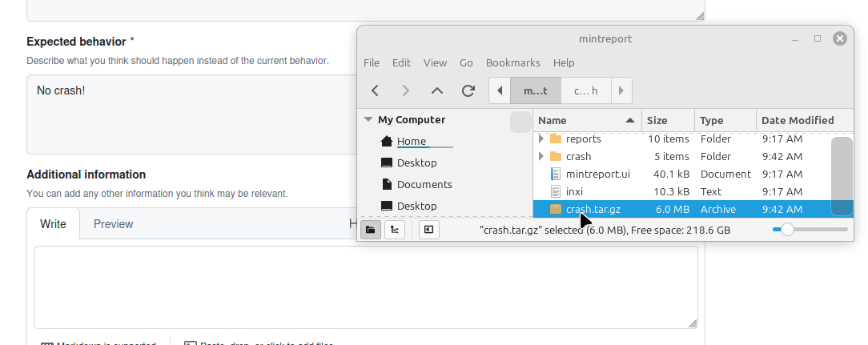Viewport: 868px width, 345px height.
Task: Expand the crash folder row
Action: tap(541, 156)
